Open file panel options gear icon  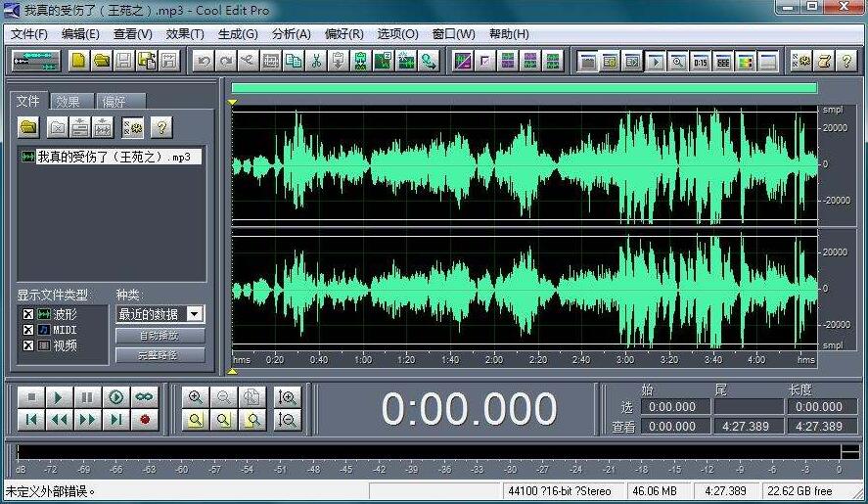coord(133,127)
